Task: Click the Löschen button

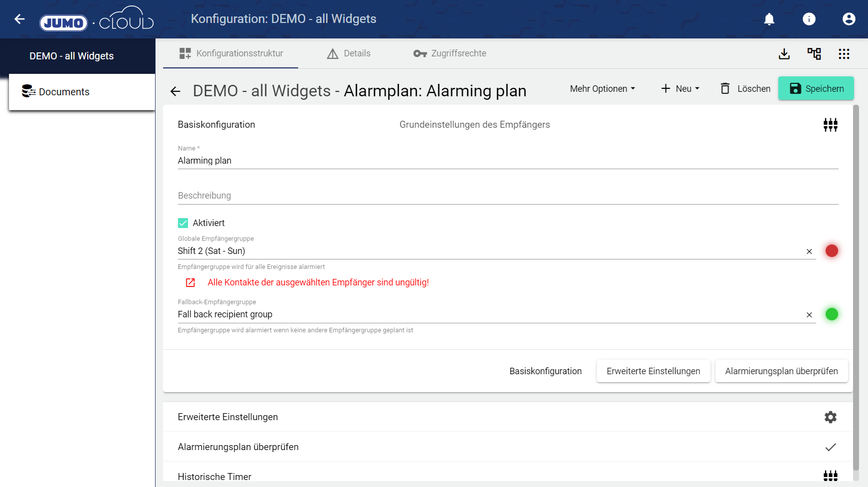Action: [745, 89]
